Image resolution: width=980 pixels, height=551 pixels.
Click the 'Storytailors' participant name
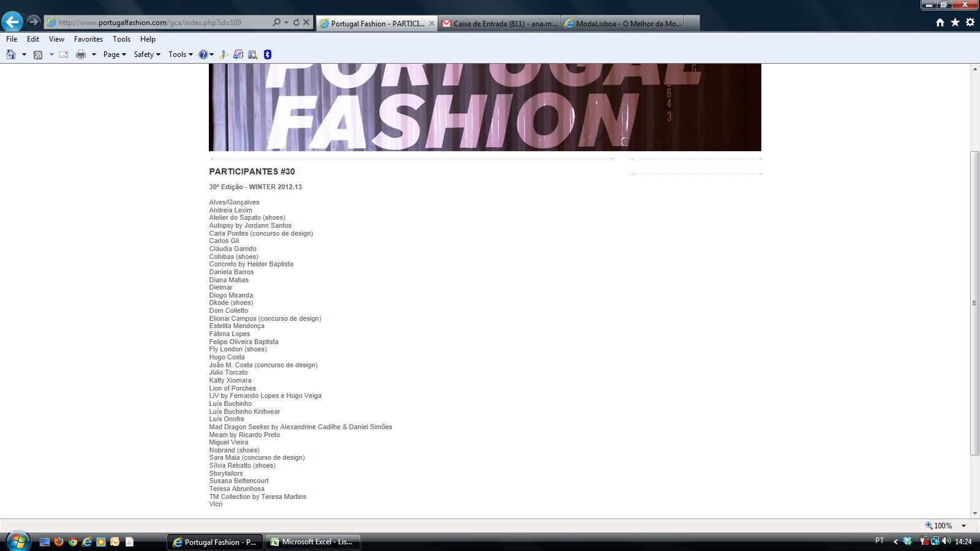[x=225, y=473]
